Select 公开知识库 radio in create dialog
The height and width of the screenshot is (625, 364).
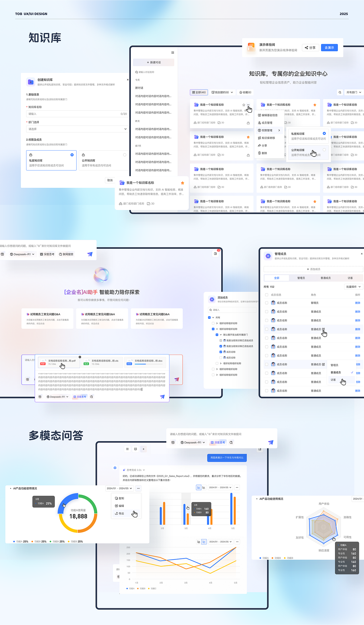pos(125,155)
